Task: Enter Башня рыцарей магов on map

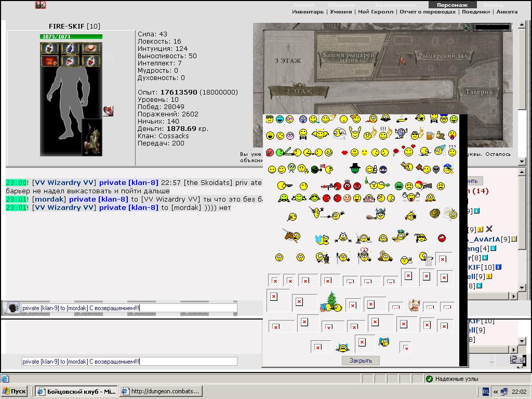Action: [349, 57]
